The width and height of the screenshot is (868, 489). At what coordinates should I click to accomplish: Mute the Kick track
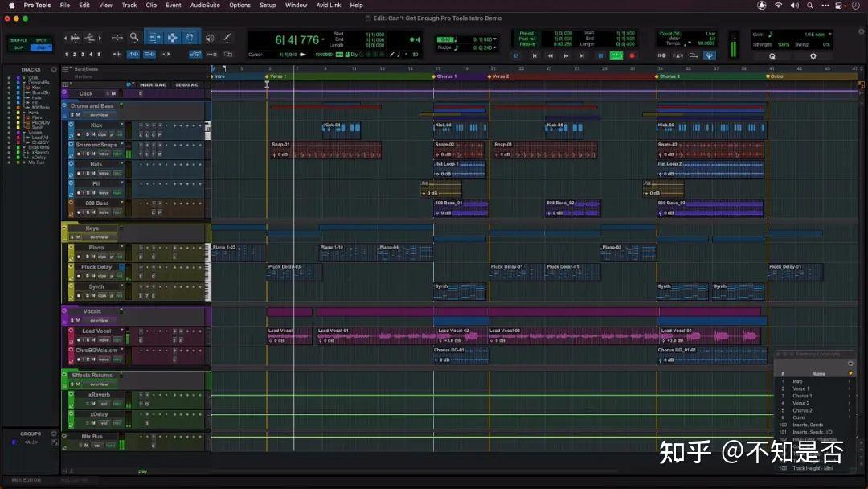tap(94, 134)
